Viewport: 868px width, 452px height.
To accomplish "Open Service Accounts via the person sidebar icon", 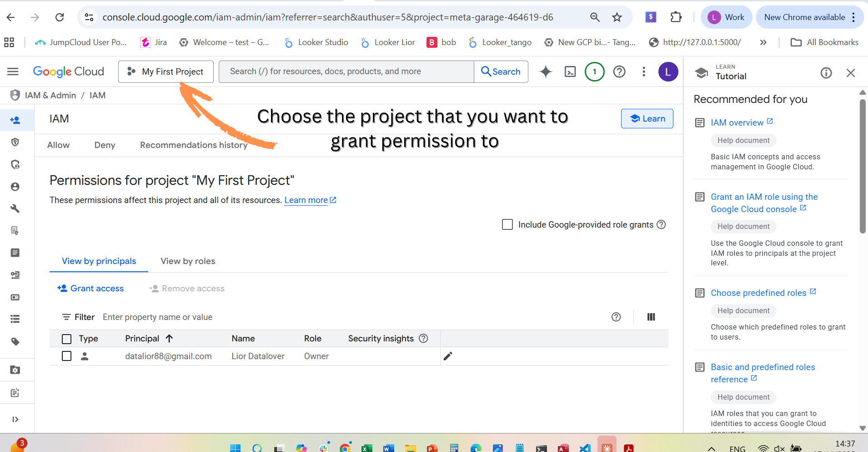I will tap(15, 186).
